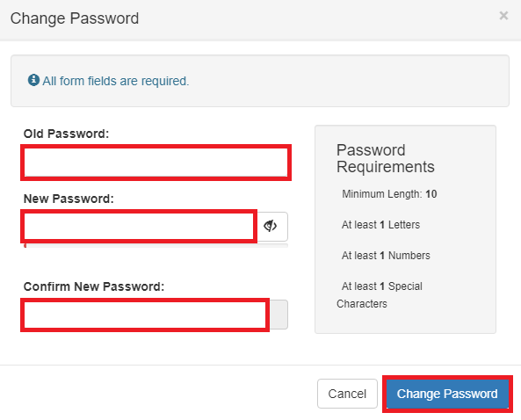
Task: Click the Change Password dialog title
Action: pos(75,18)
